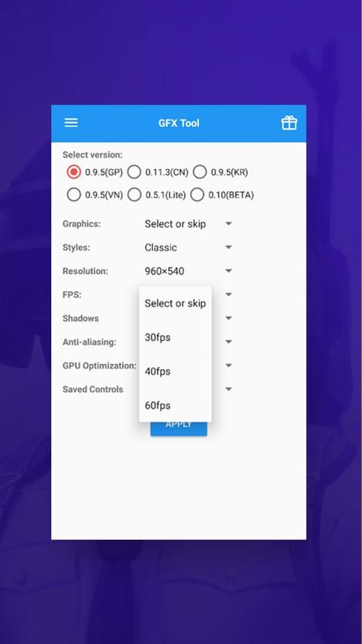Pick 40fps from the FPS list
Image resolution: width=362 pixels, height=644 pixels.
(175, 371)
